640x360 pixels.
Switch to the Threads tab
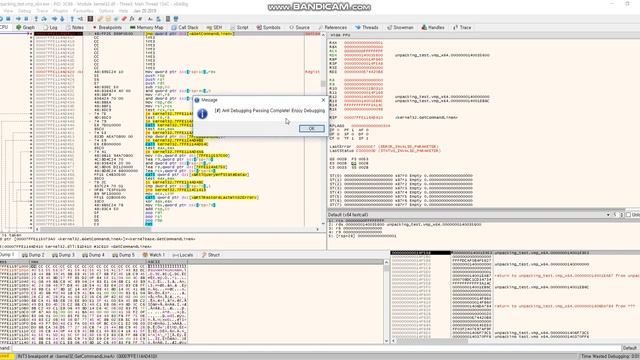pos(367,27)
